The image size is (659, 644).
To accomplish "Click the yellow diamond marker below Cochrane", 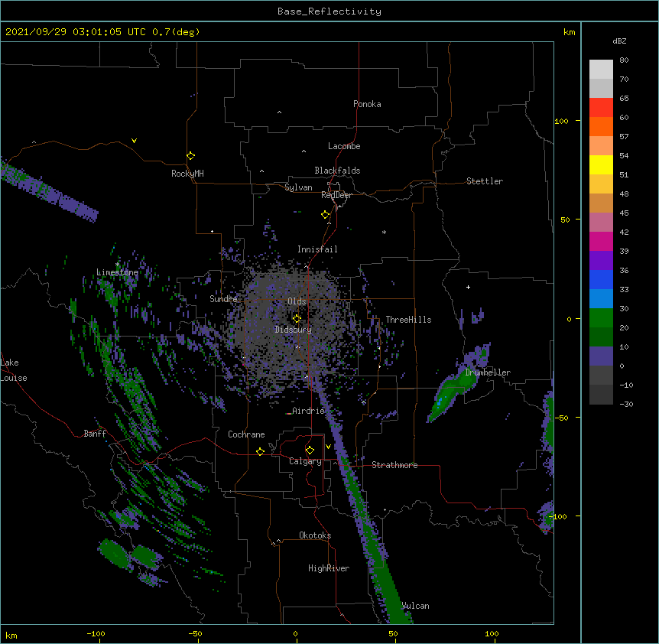I will point(260,451).
